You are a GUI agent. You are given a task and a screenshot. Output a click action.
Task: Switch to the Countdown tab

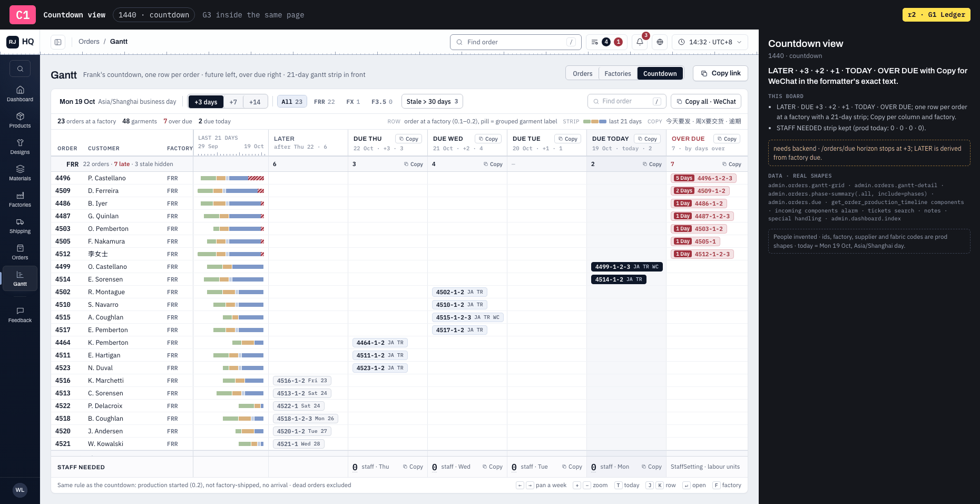point(660,73)
